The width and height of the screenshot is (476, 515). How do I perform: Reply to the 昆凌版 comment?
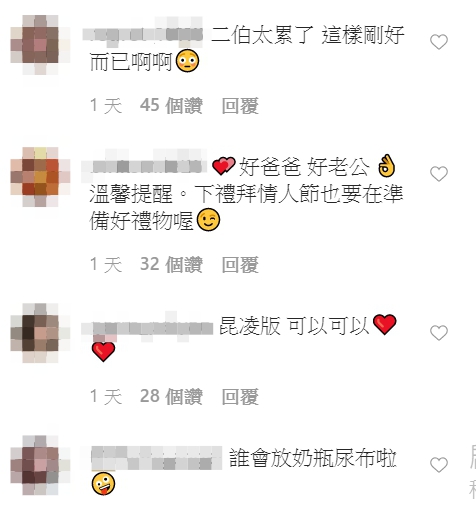click(240, 397)
